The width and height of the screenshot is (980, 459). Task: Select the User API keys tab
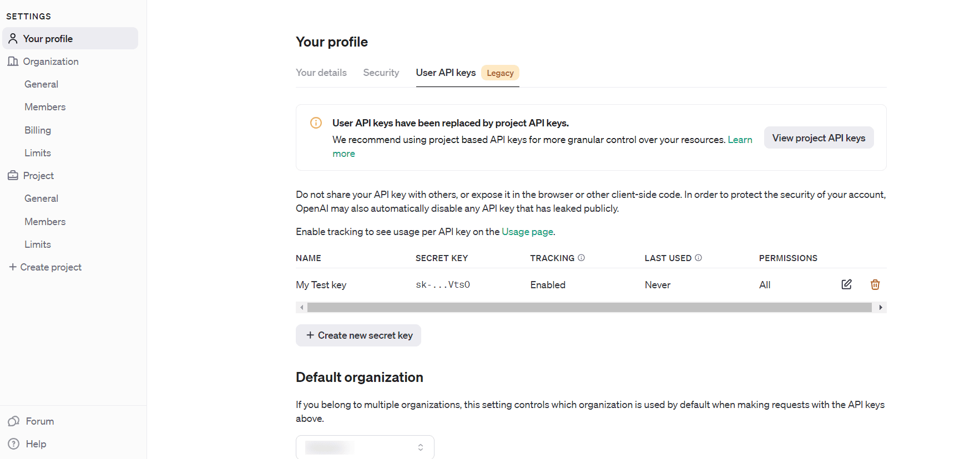coord(446,73)
